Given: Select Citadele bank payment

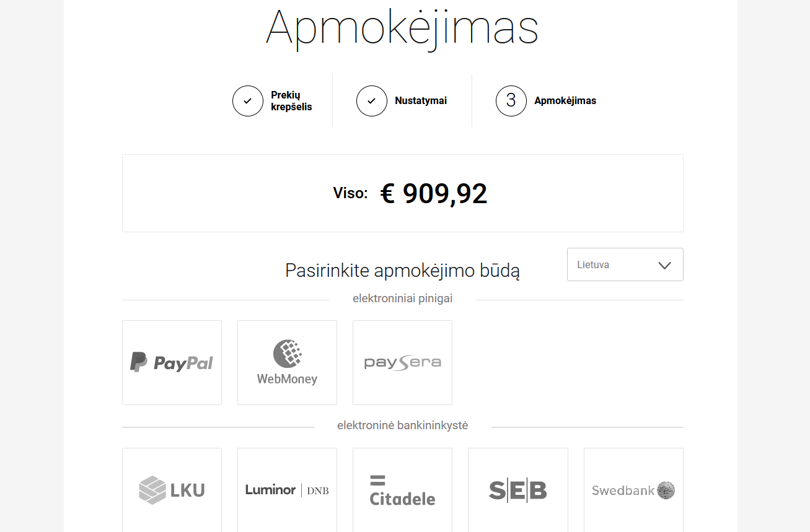Looking at the screenshot, I should 402,490.
